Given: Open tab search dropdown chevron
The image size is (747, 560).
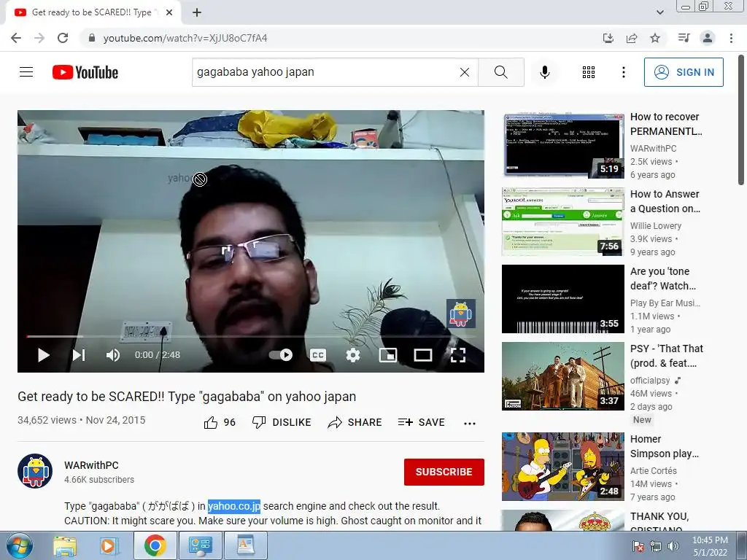Looking at the screenshot, I should 659,12.
